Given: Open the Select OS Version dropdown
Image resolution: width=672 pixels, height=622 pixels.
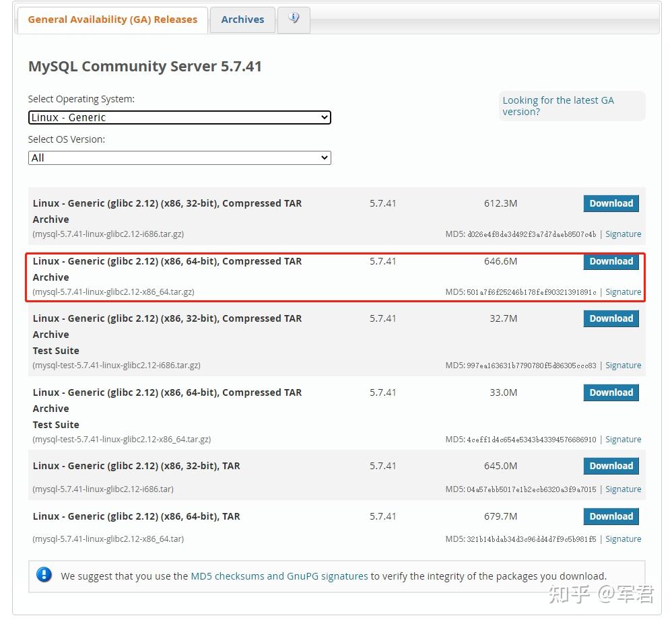Looking at the screenshot, I should coord(179,158).
